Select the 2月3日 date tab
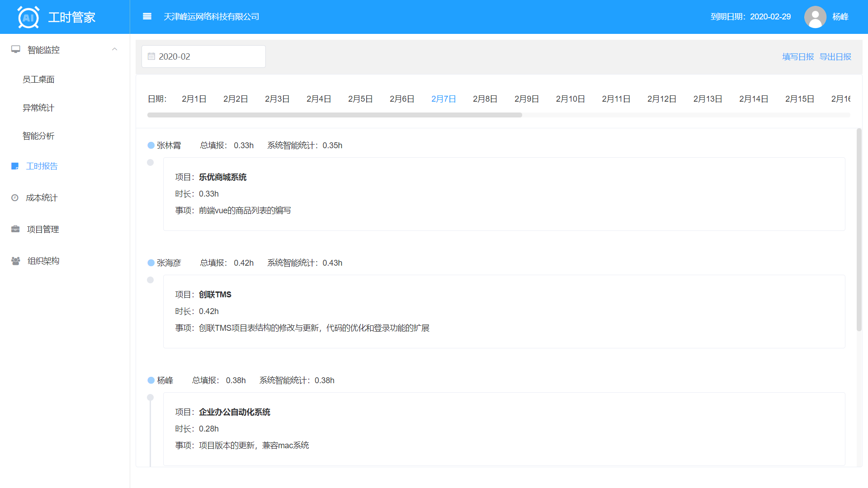 (x=277, y=99)
